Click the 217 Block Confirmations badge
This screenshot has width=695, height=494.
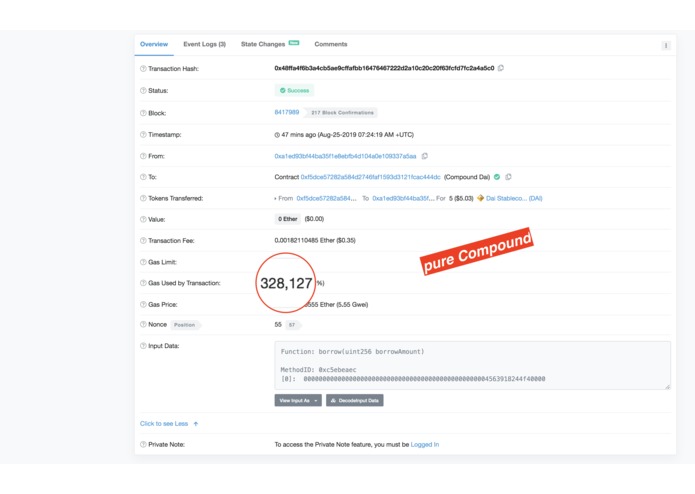342,113
